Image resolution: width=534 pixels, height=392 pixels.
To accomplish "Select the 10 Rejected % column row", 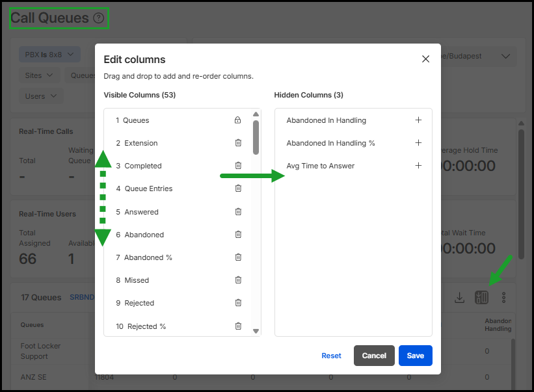I will (x=178, y=326).
